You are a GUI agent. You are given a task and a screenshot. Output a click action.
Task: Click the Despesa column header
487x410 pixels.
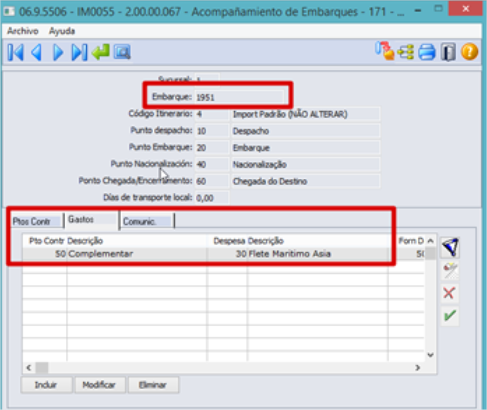point(227,241)
